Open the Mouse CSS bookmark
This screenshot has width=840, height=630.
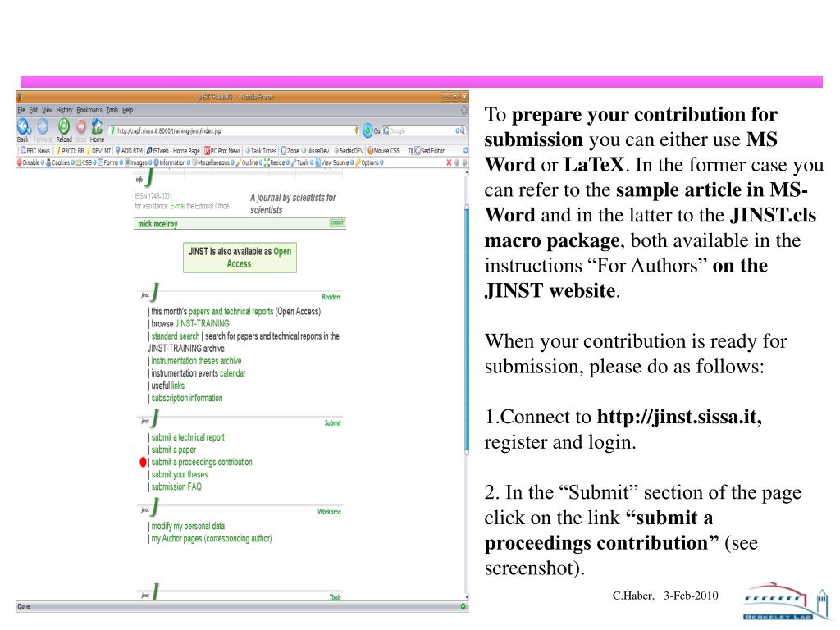point(384,151)
